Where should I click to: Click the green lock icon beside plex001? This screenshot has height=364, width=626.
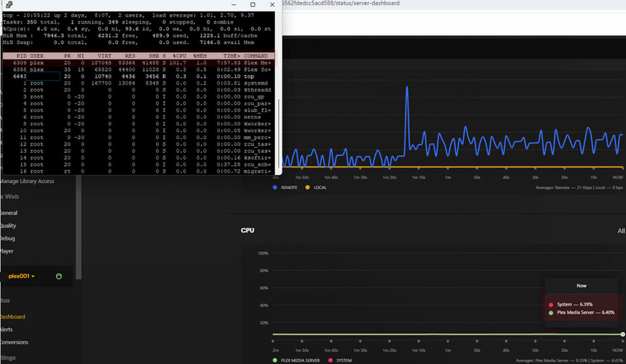pyautogui.click(x=59, y=276)
